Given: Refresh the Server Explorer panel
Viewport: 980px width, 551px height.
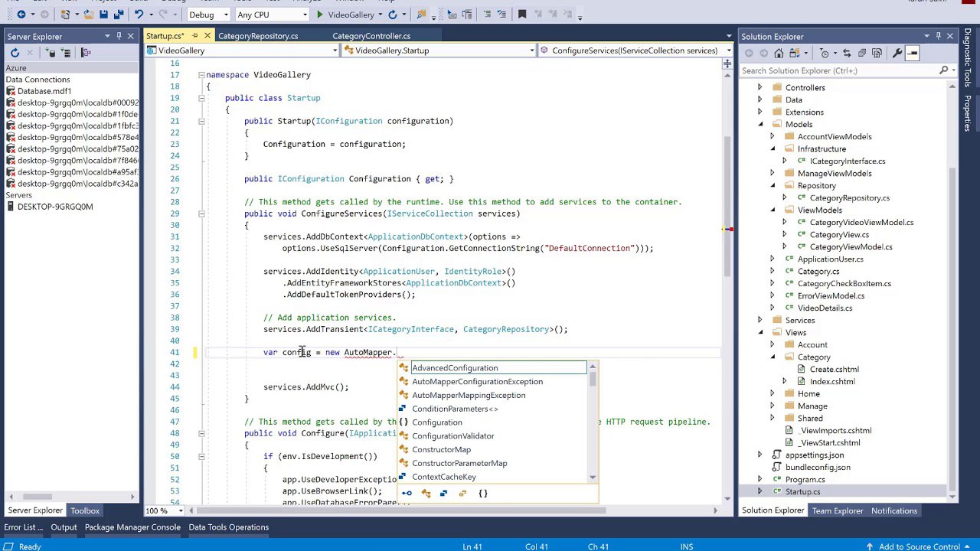Looking at the screenshot, I should 15,53.
